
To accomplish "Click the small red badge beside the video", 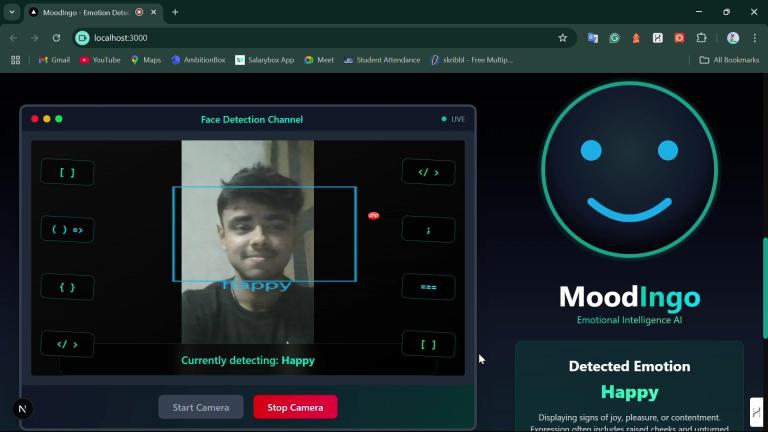I will coord(374,216).
